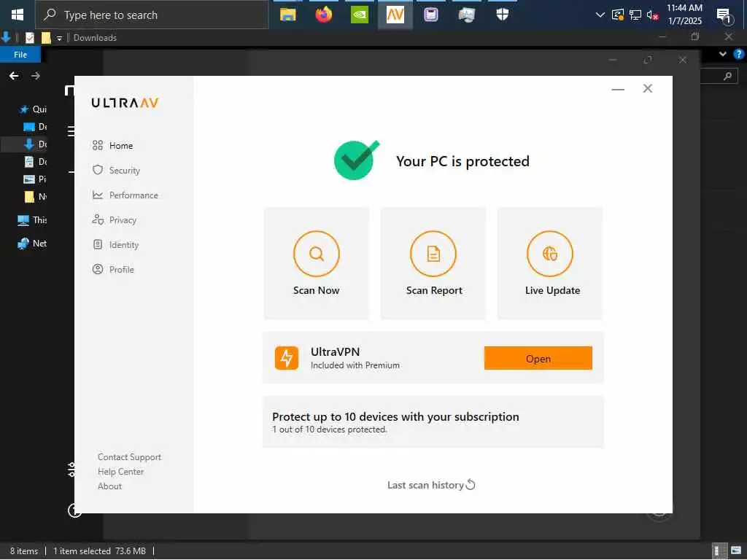Image resolution: width=747 pixels, height=560 pixels.
Task: Select Network in Explorer navigation pane
Action: (x=32, y=244)
